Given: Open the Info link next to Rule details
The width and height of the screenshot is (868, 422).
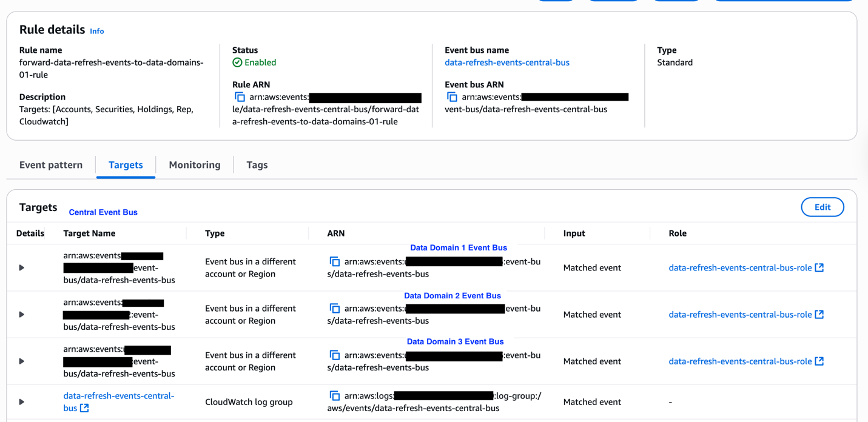Looking at the screenshot, I should point(97,31).
